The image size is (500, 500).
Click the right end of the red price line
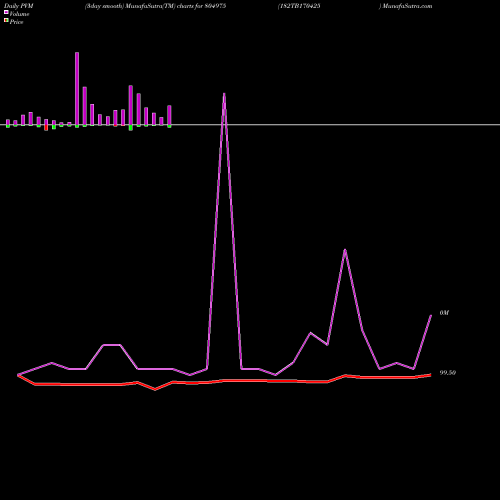pos(430,375)
